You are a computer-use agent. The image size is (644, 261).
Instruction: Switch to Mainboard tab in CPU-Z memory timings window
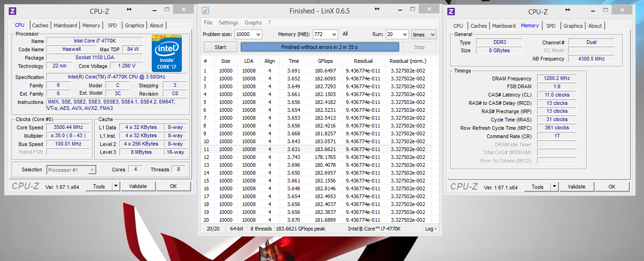(x=504, y=26)
